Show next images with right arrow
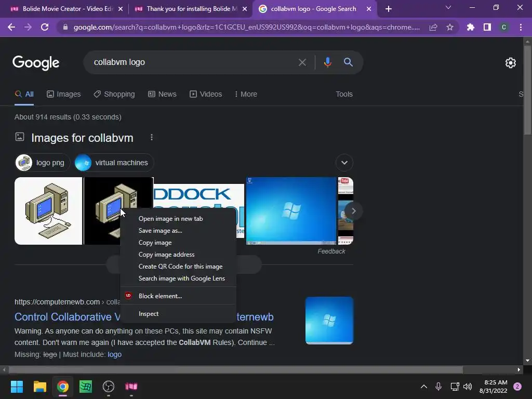This screenshot has height=399, width=532. click(x=353, y=211)
